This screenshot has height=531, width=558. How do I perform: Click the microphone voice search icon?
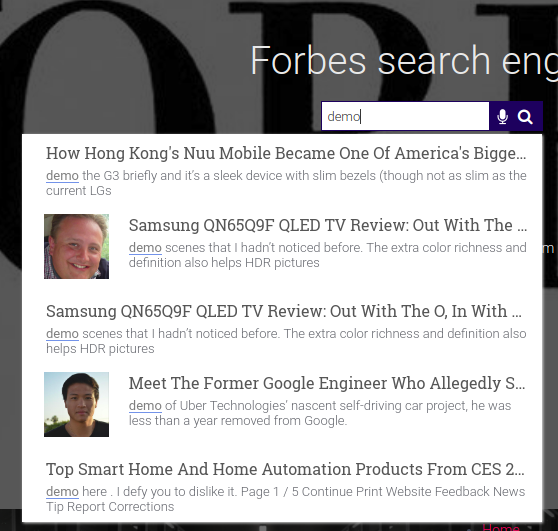tap(502, 117)
